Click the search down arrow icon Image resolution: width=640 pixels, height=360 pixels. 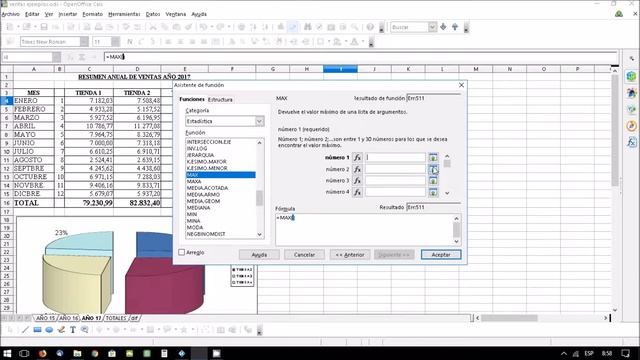[x=443, y=27]
